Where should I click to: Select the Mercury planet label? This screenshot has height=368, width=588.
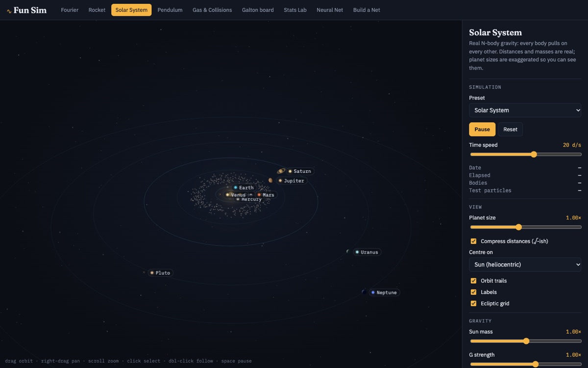pyautogui.click(x=249, y=199)
